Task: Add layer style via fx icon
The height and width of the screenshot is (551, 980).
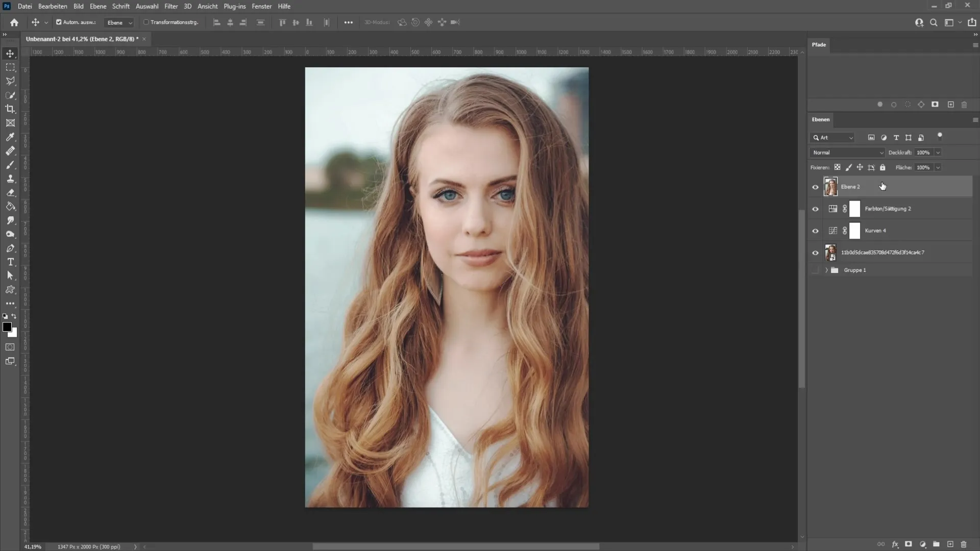Action: (895, 544)
